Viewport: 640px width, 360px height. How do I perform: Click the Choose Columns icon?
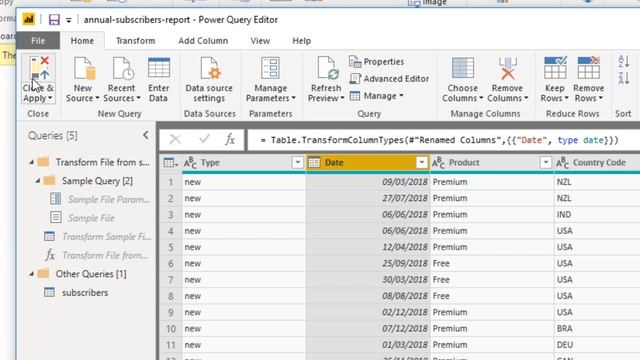(x=463, y=68)
